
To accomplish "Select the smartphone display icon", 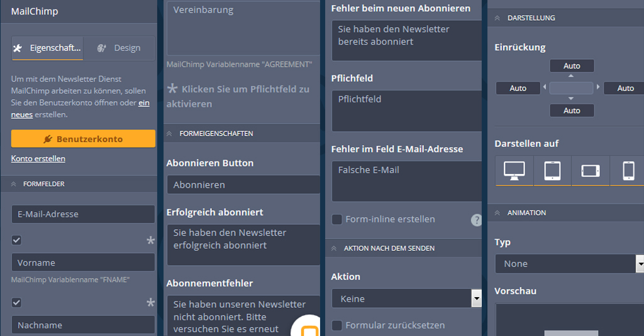I will coord(628,170).
